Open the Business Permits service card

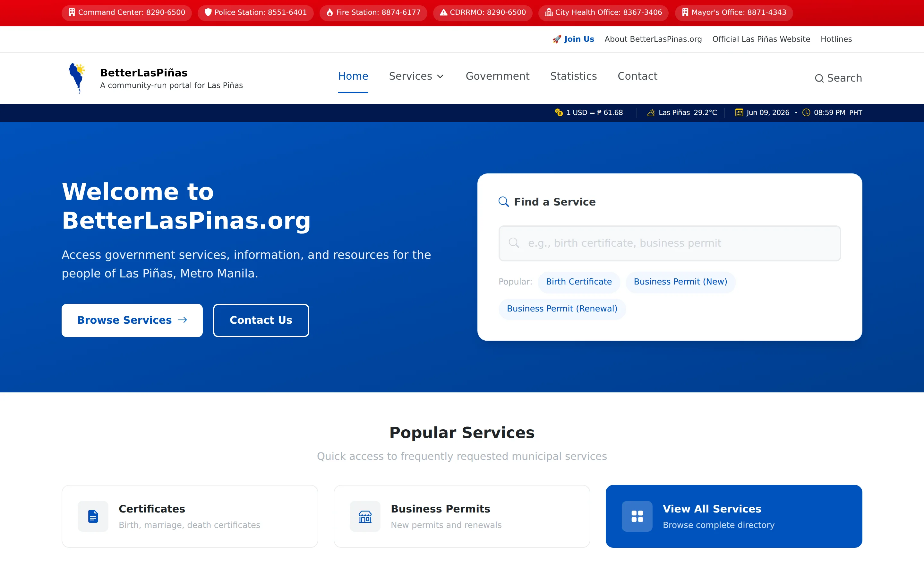coord(462,516)
